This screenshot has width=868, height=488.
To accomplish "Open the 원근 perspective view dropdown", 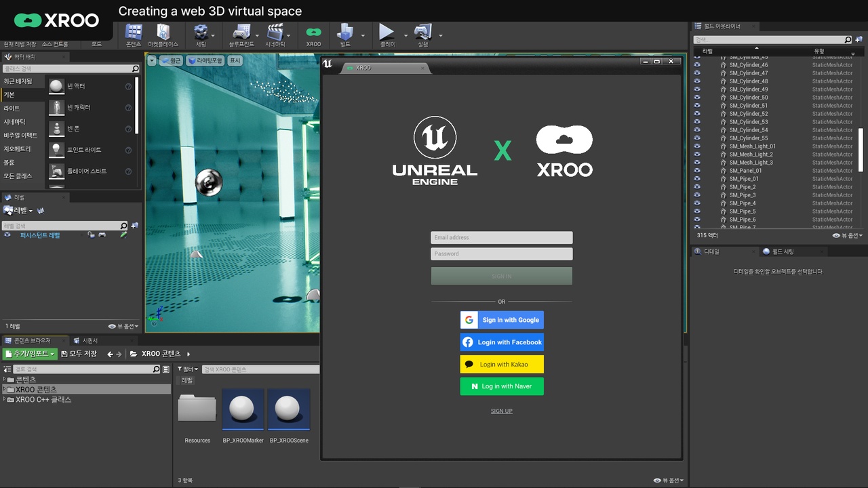I will (171, 60).
